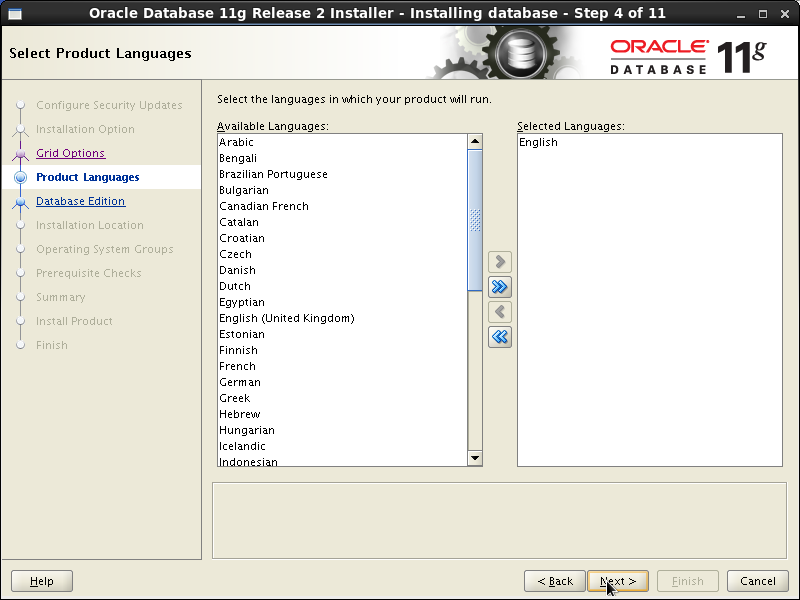This screenshot has height=600, width=800.
Task: Select Egyptian language entry
Action: pos(342,302)
